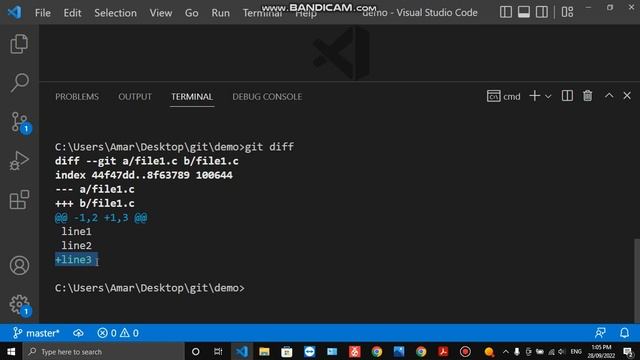The image size is (640, 360).
Task: Switch to the OUTPUT tab
Action: (x=135, y=97)
